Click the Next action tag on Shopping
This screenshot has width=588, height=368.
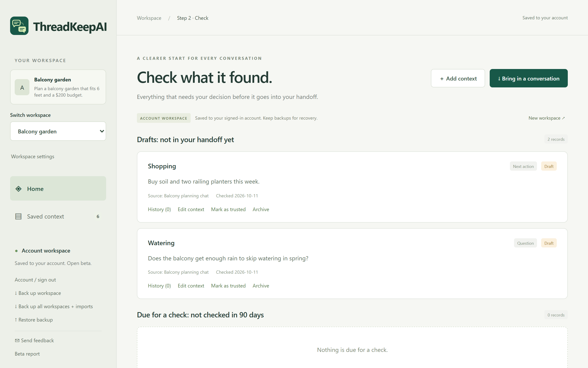point(523,166)
